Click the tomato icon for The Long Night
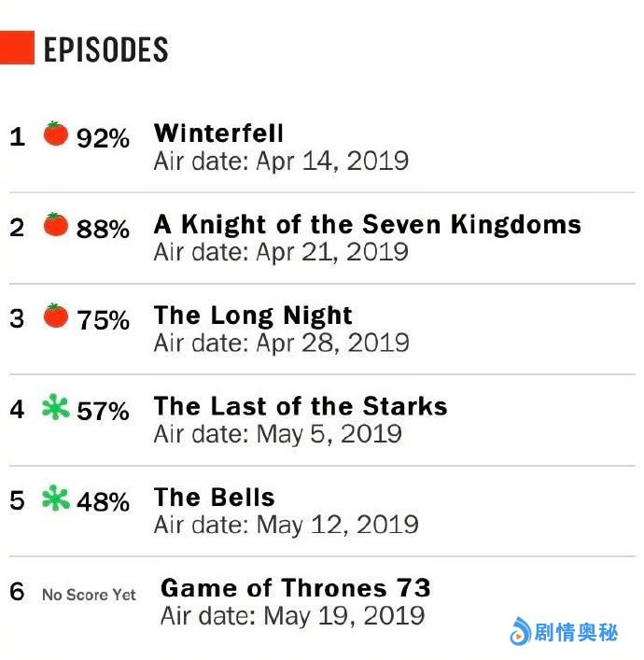The image size is (644, 660). pos(56,316)
